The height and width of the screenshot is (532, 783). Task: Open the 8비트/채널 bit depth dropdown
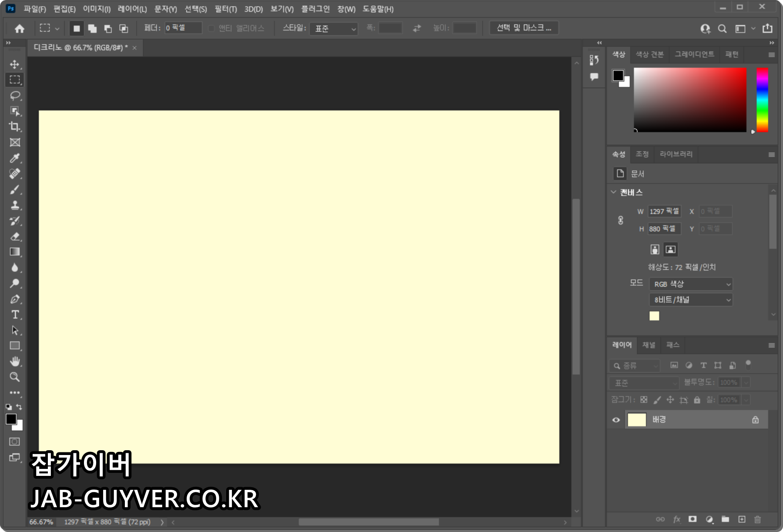[691, 300]
